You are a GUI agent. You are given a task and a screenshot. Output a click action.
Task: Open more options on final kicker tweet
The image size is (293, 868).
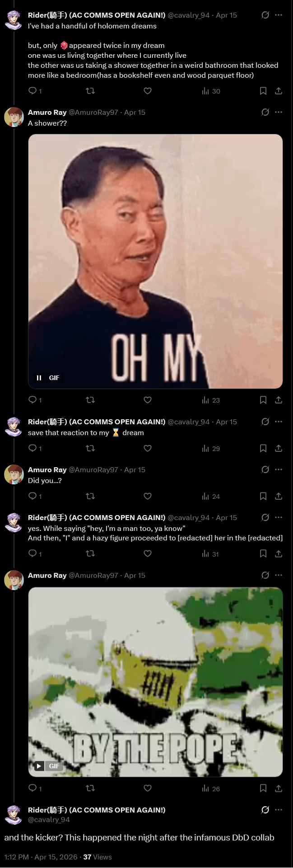pos(279,810)
